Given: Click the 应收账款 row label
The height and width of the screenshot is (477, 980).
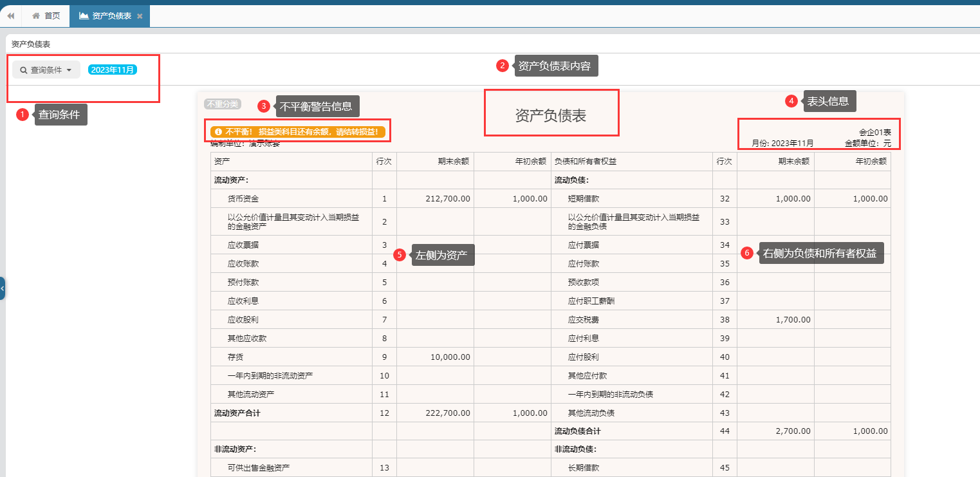Looking at the screenshot, I should 243,263.
